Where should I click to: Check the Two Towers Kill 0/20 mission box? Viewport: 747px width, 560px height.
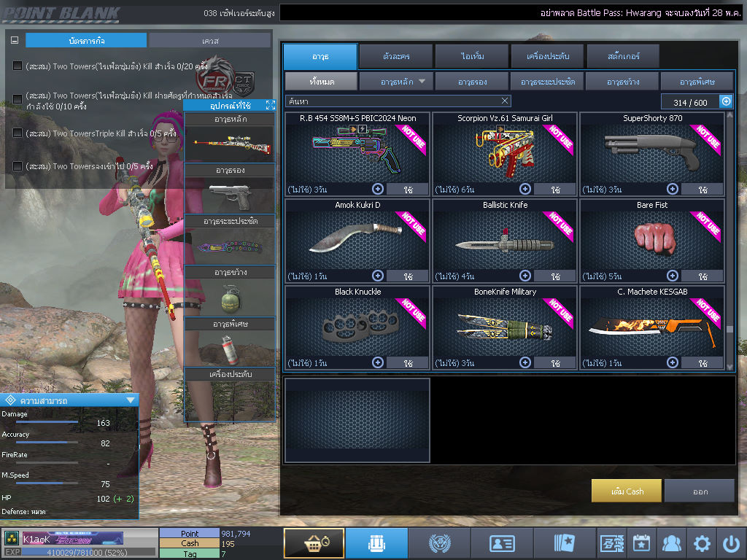click(18, 66)
